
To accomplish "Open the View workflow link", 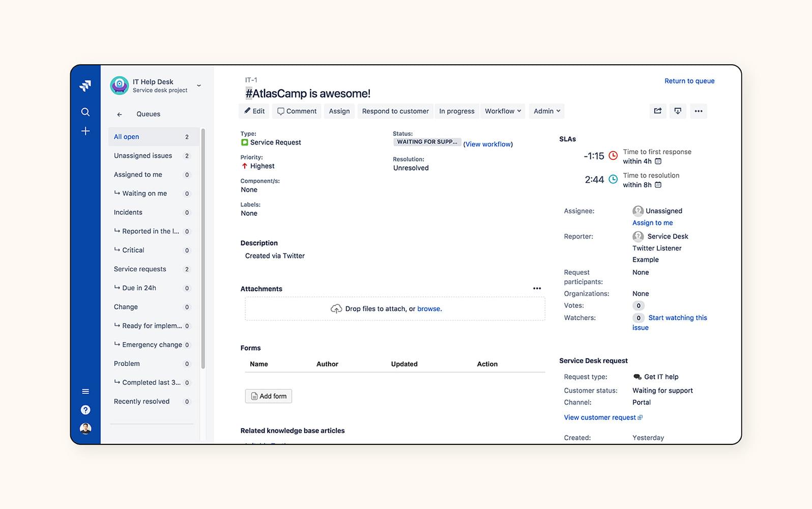I will point(488,145).
